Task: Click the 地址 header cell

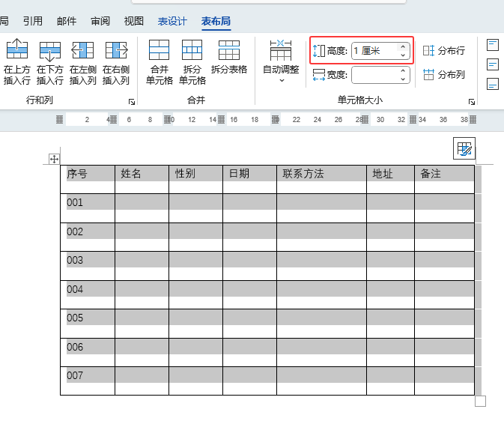Action: point(390,180)
